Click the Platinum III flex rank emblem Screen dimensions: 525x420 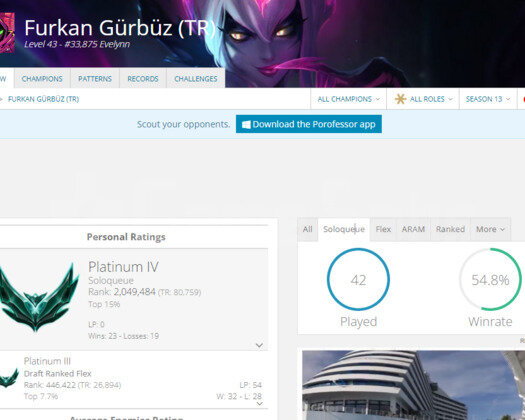(x=9, y=378)
